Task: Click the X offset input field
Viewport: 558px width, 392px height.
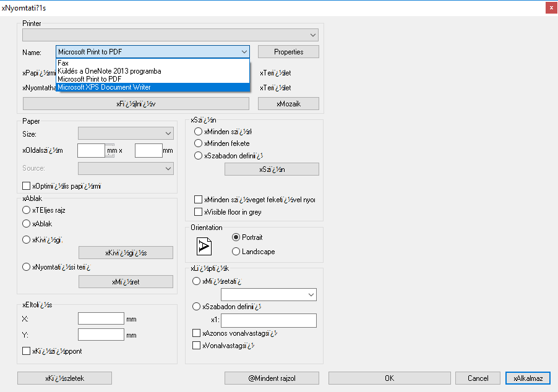Action: coord(101,319)
